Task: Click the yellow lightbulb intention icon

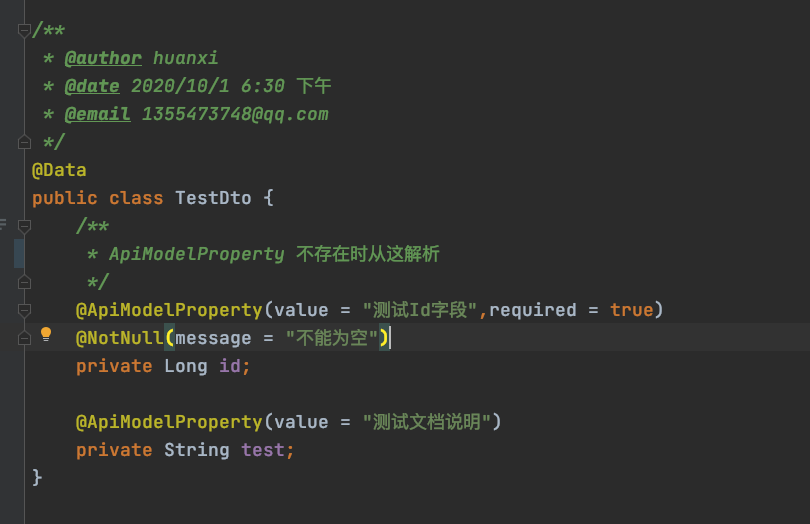Action: click(x=45, y=335)
